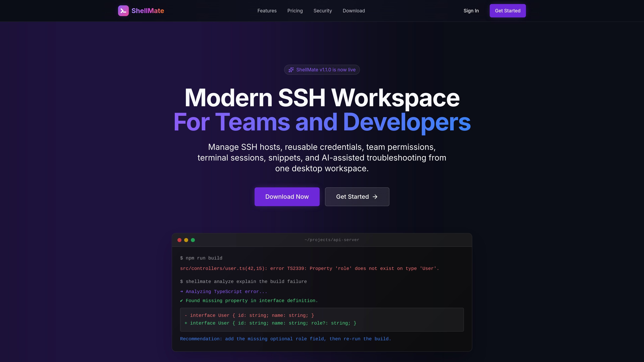This screenshot has height=362, width=644.
Task: Click "Analyzing TypeScript error..." line
Action: 224,292
